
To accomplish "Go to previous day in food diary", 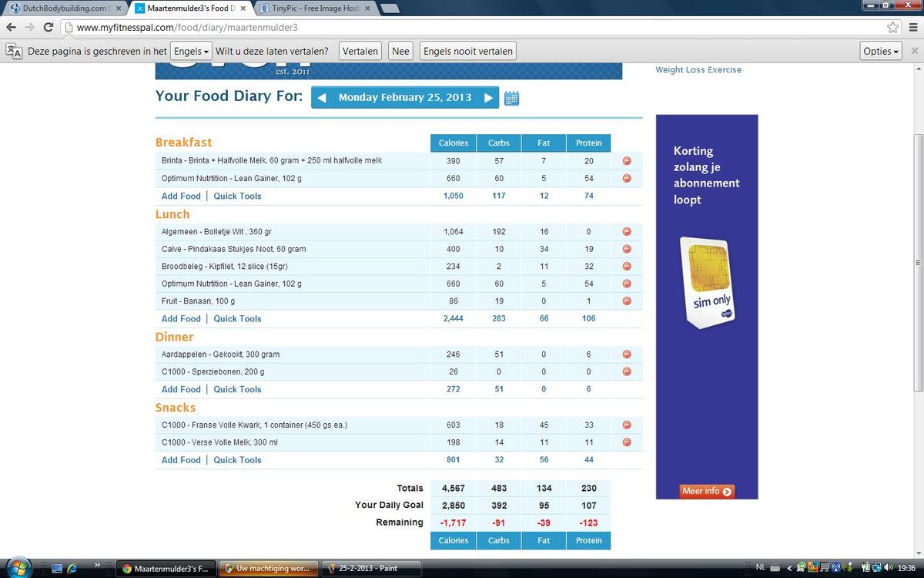I will 322,98.
